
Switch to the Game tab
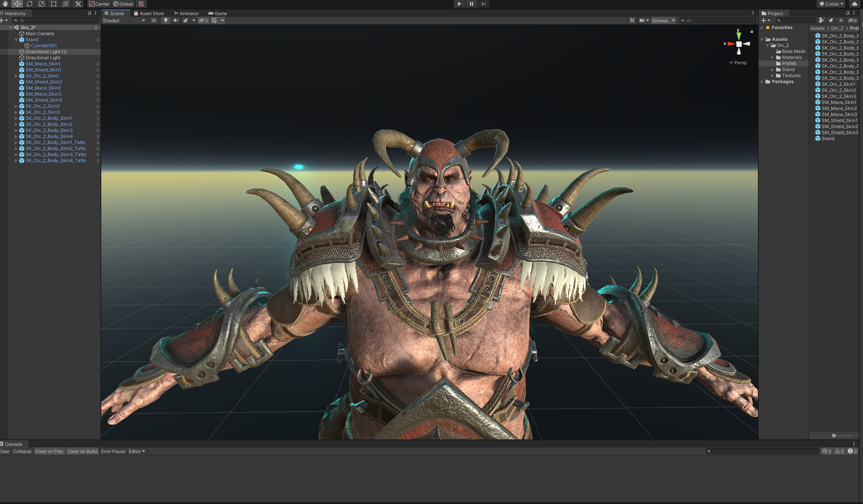coord(217,13)
